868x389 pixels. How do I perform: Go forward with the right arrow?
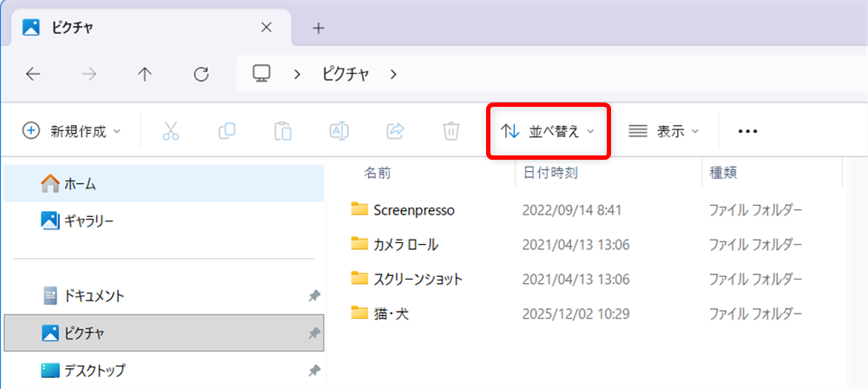pyautogui.click(x=89, y=75)
